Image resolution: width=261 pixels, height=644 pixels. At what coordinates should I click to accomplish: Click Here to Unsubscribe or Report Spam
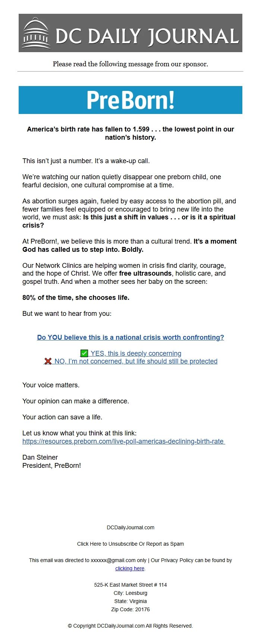[x=130, y=544]
